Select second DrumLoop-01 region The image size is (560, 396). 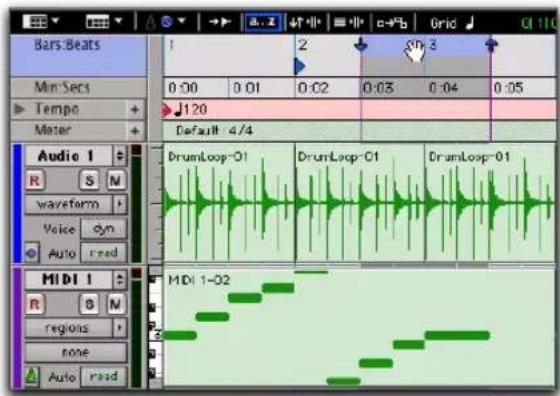point(360,204)
